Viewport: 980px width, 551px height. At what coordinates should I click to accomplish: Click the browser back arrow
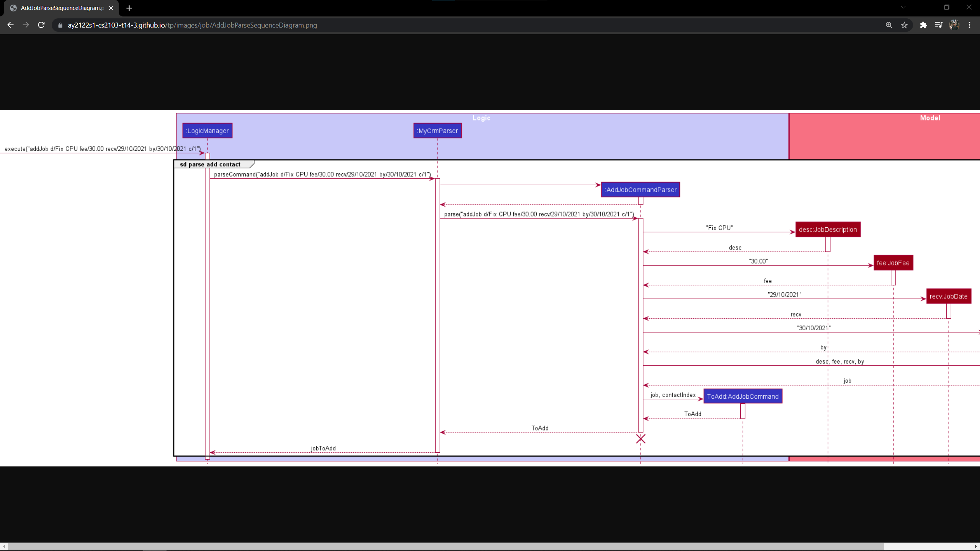coord(10,25)
